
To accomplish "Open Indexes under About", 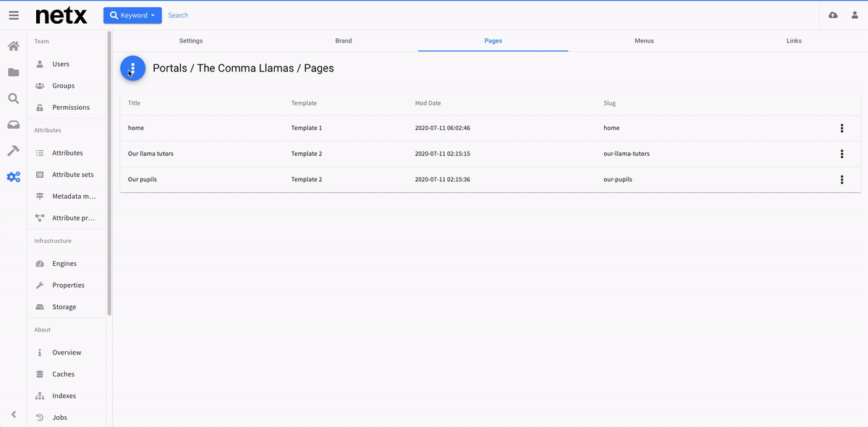I will [67, 396].
